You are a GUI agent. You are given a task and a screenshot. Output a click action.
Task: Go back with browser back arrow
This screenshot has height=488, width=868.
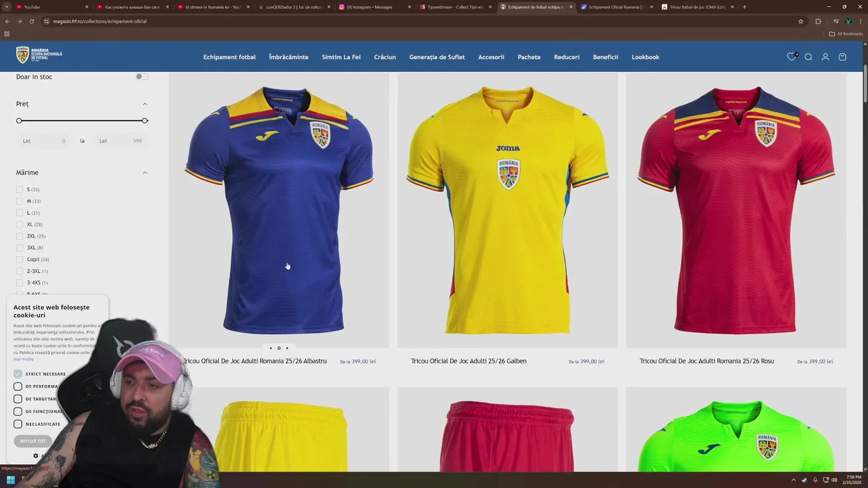point(7,21)
